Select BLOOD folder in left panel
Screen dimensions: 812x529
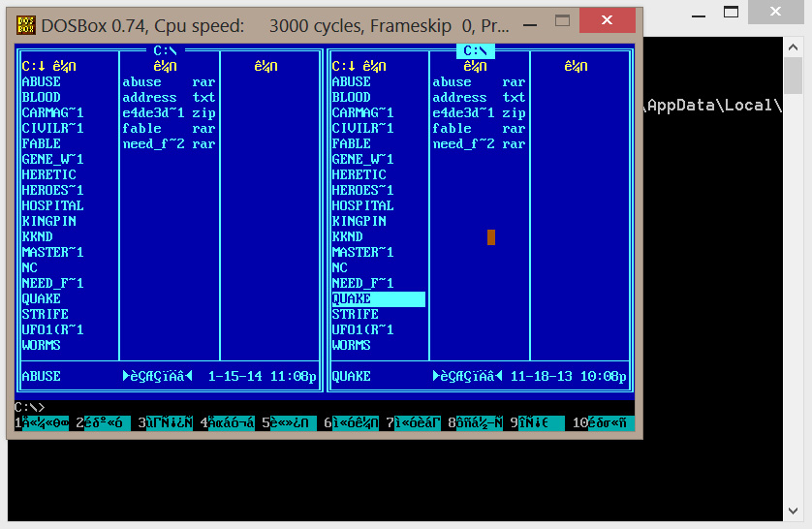click(42, 97)
